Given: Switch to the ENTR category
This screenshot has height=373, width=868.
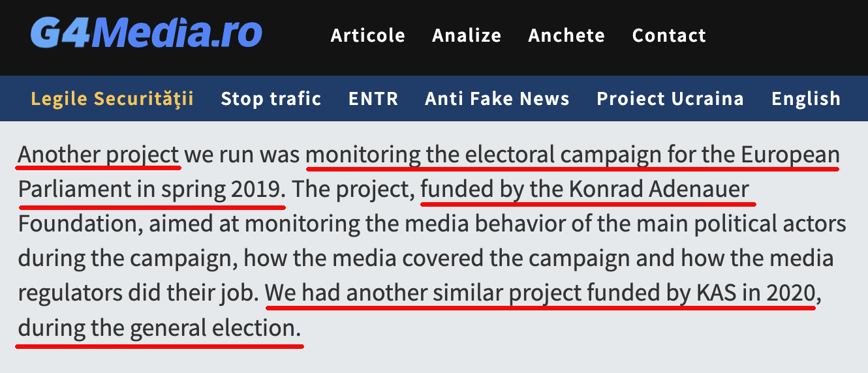Looking at the screenshot, I should tap(373, 98).
